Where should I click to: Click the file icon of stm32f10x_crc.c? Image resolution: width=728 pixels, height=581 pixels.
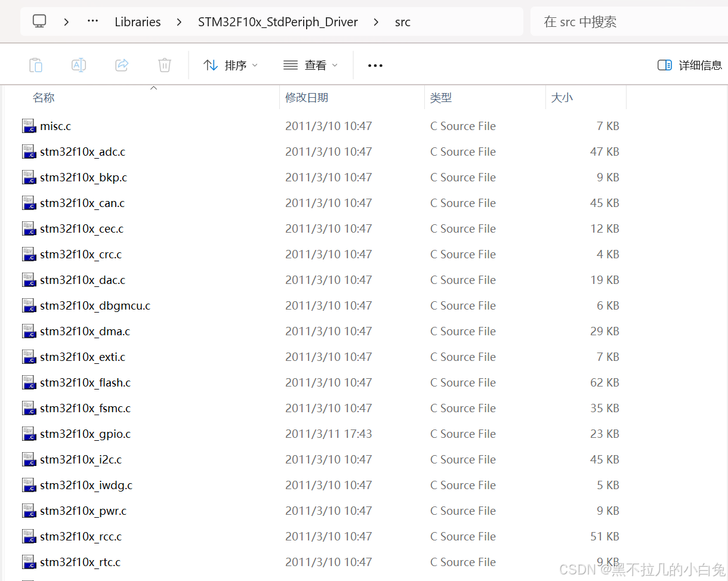tap(29, 254)
